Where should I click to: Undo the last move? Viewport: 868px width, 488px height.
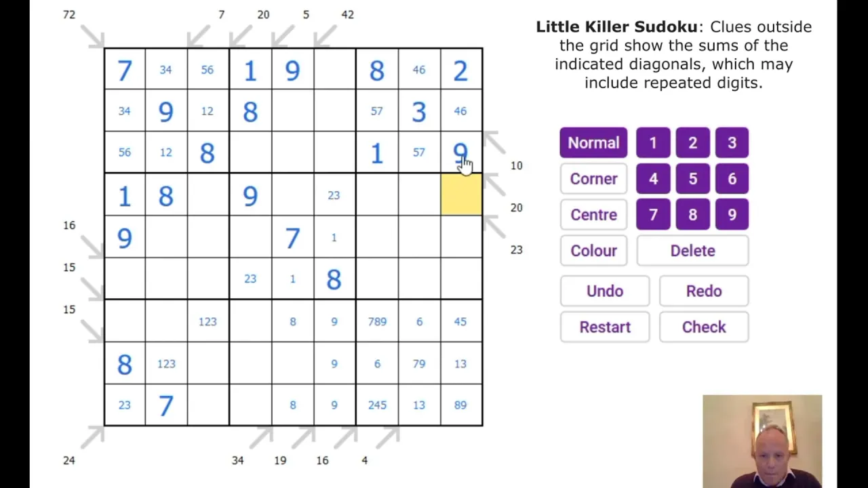605,291
